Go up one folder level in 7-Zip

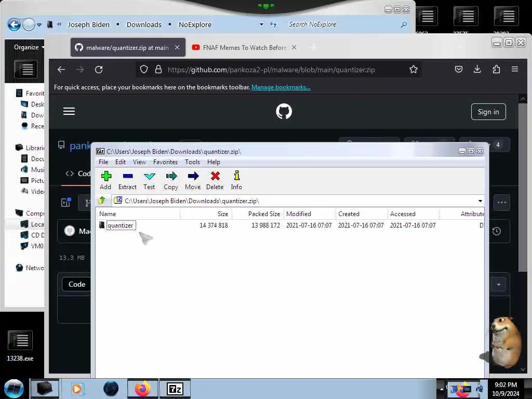[x=102, y=201]
